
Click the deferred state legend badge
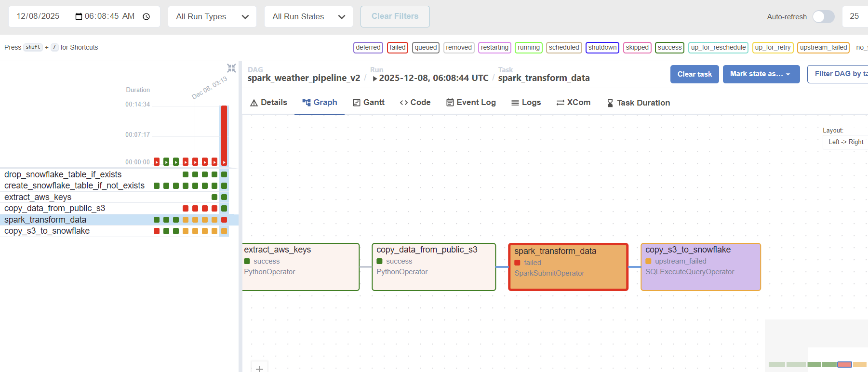pos(368,48)
